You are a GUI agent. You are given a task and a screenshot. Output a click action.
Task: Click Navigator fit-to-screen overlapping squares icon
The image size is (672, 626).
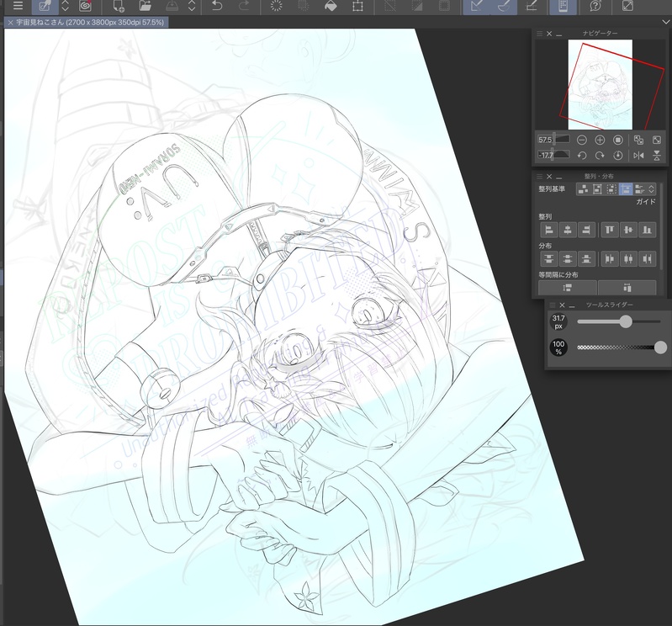click(638, 141)
